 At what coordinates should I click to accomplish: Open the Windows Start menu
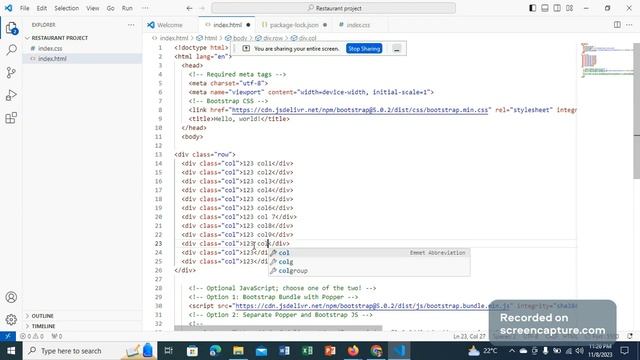[x=11, y=351]
